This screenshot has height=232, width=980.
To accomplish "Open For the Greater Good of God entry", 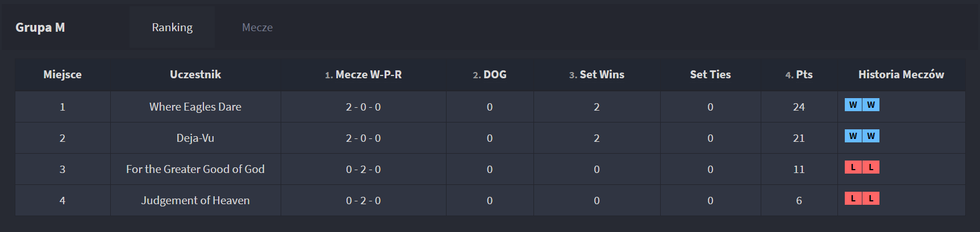I will pyautogui.click(x=195, y=169).
